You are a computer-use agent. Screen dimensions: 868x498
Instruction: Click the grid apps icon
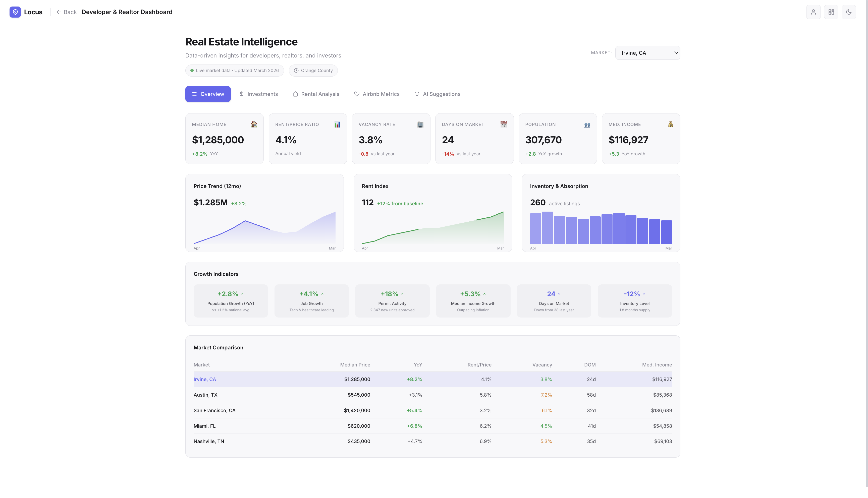point(831,12)
